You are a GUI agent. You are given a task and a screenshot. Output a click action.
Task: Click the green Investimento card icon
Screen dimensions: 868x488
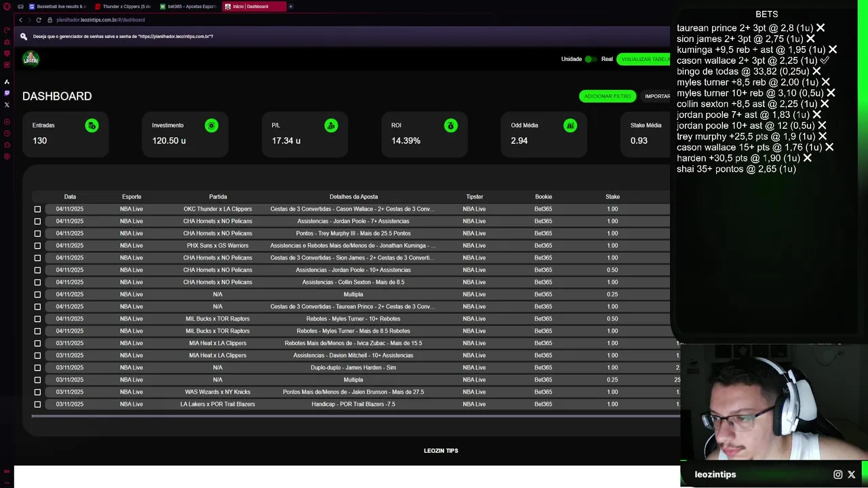pos(212,125)
